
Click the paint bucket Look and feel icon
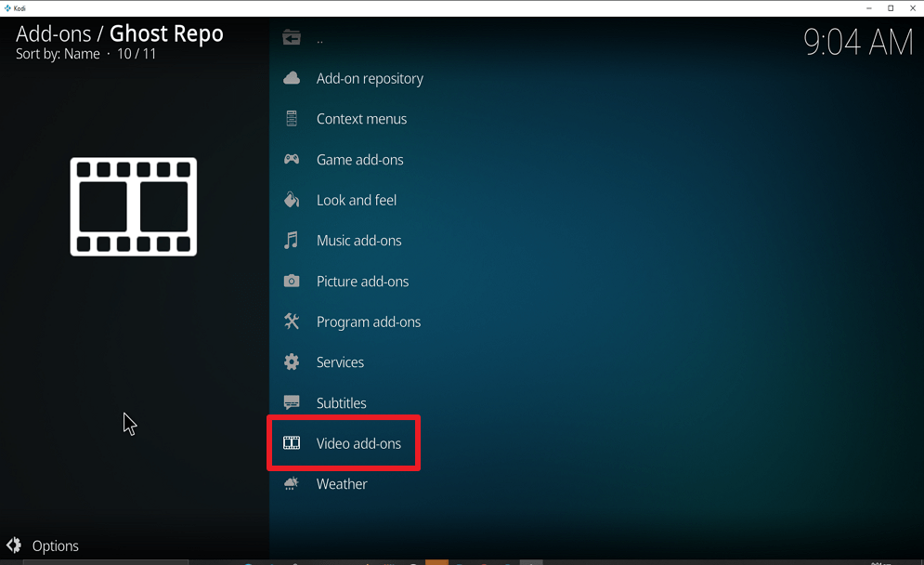point(291,200)
